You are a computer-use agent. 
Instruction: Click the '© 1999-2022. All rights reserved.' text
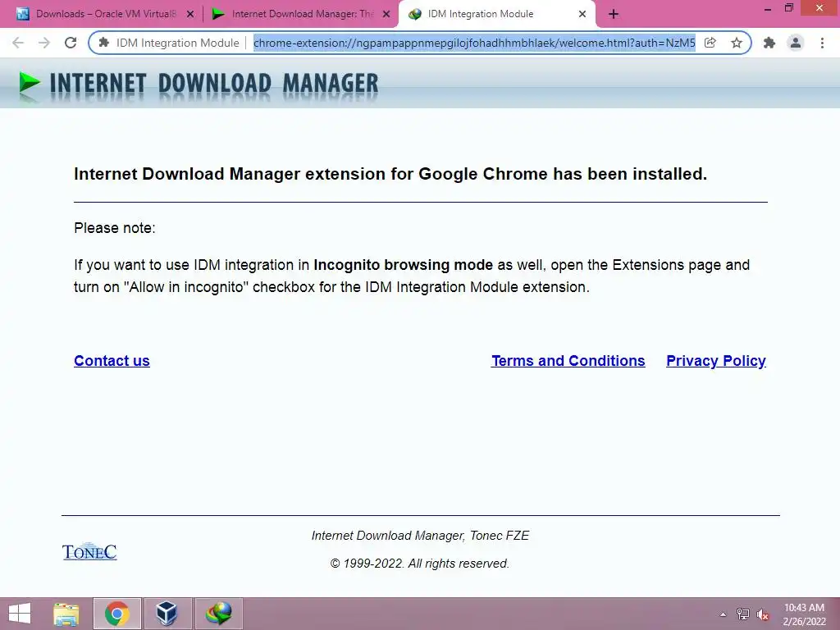pos(419,564)
